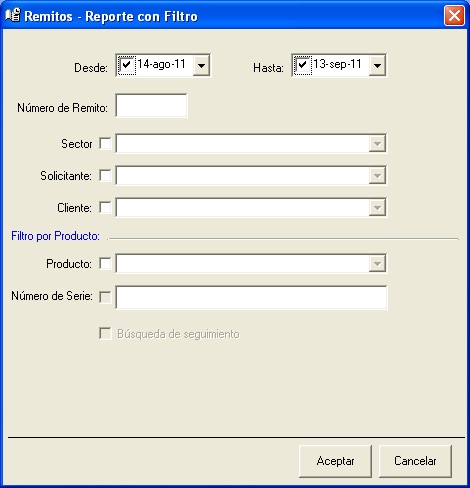Expand the Cliente dropdown arrow

(377, 207)
